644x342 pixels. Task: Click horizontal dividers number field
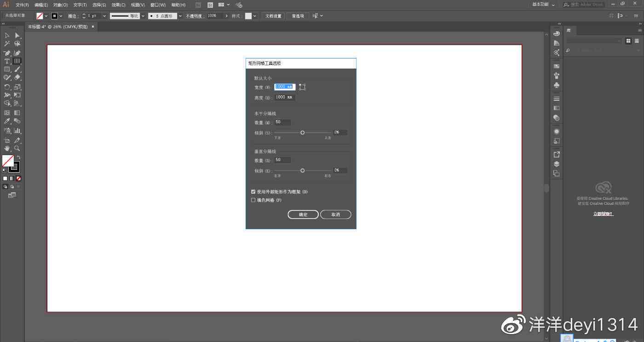pos(282,122)
